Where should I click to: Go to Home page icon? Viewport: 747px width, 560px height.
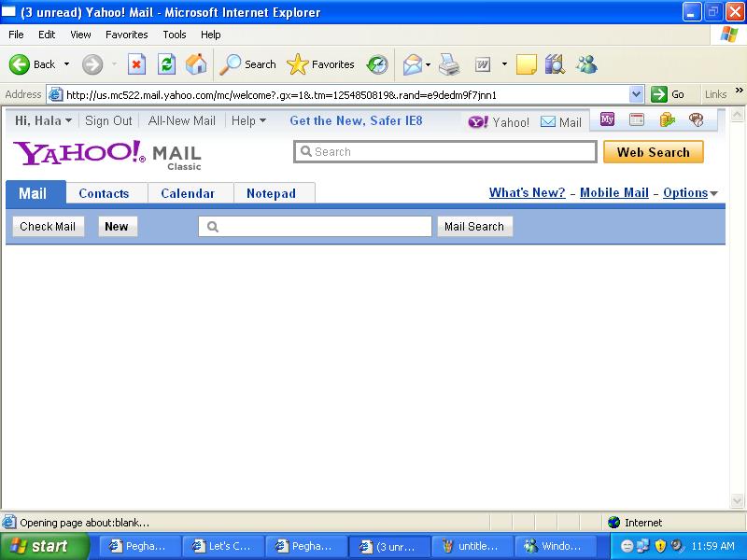coord(196,64)
